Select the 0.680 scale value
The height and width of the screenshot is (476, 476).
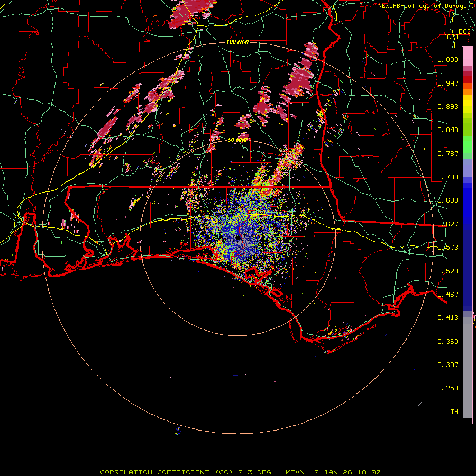click(x=448, y=200)
